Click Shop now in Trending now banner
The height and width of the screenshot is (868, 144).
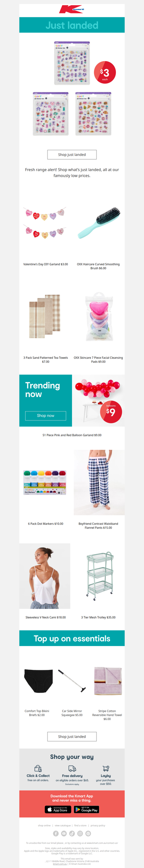pos(46,416)
